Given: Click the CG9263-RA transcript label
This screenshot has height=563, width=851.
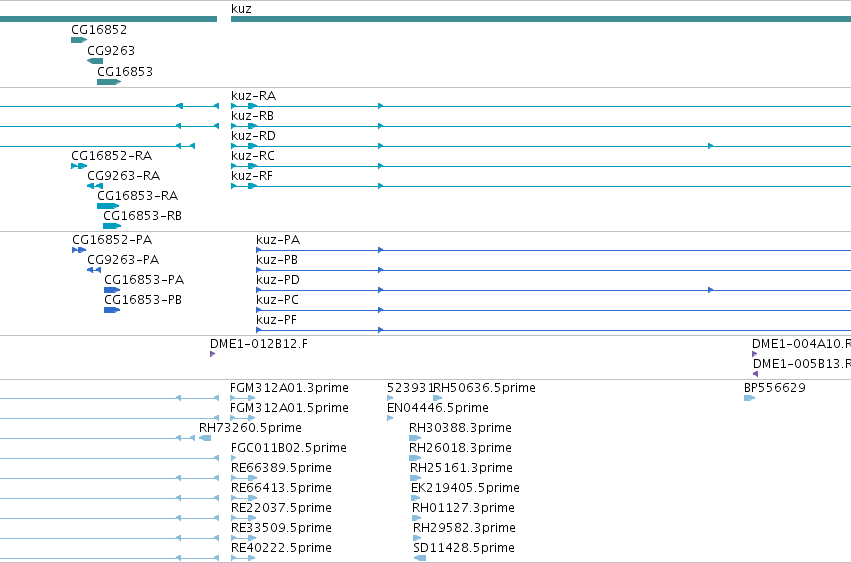Looking at the screenshot, I should [x=123, y=176].
